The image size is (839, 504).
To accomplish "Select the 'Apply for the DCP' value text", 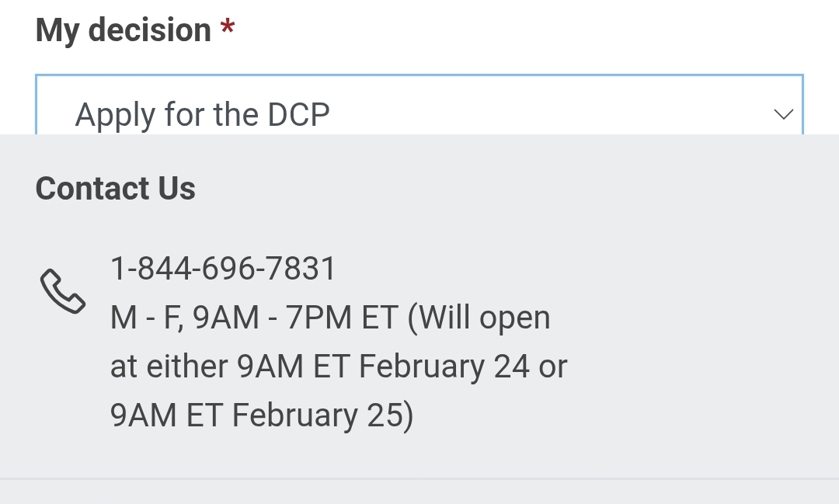I will 202,115.
